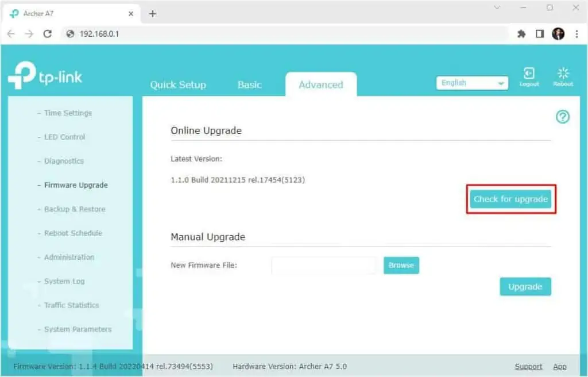588x377 pixels.
Task: Open the English language dropdown
Action: click(471, 83)
